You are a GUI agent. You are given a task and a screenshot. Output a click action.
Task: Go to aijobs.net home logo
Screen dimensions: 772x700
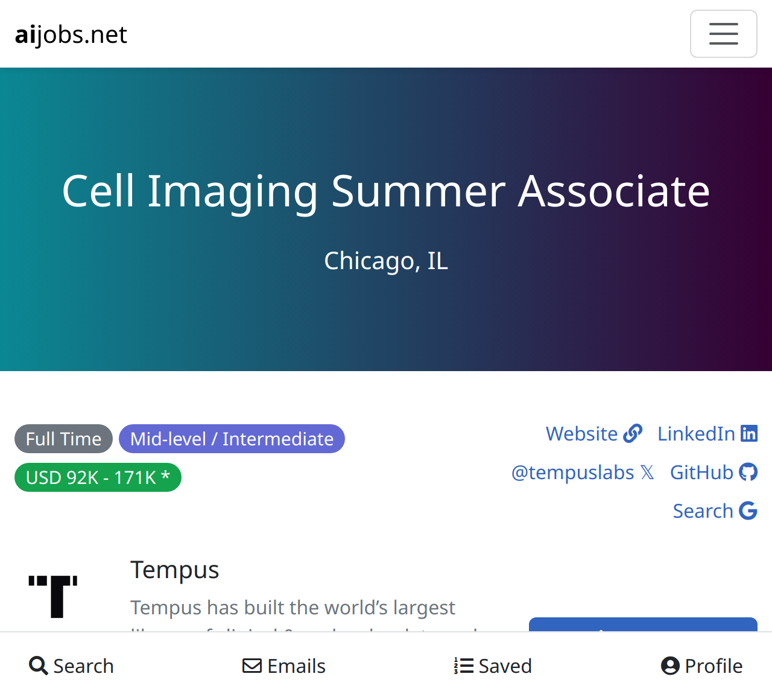(71, 34)
